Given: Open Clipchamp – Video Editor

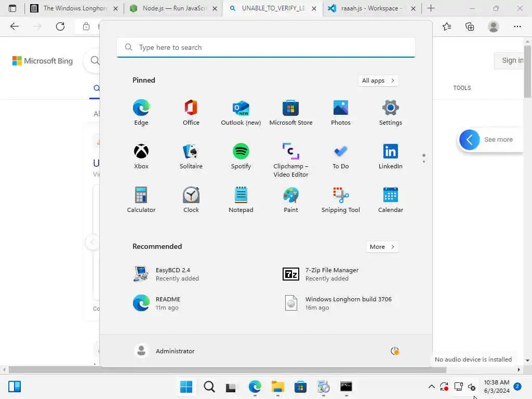Looking at the screenshot, I should 291,160.
